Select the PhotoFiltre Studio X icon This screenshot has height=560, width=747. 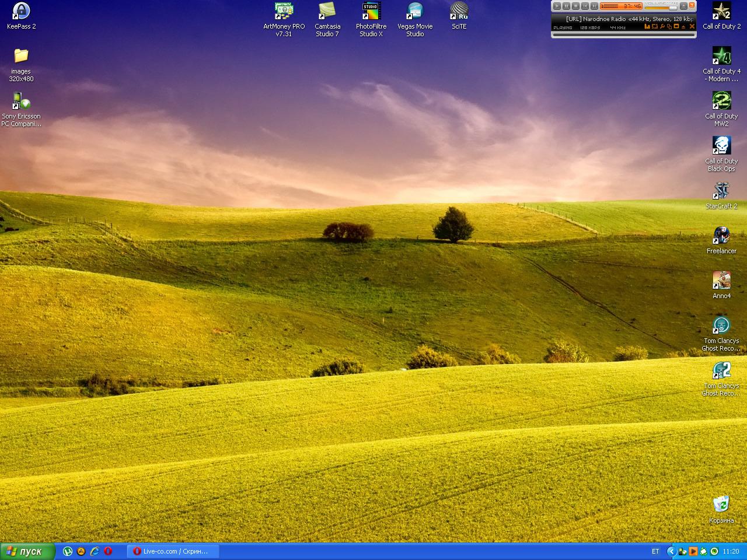371,11
